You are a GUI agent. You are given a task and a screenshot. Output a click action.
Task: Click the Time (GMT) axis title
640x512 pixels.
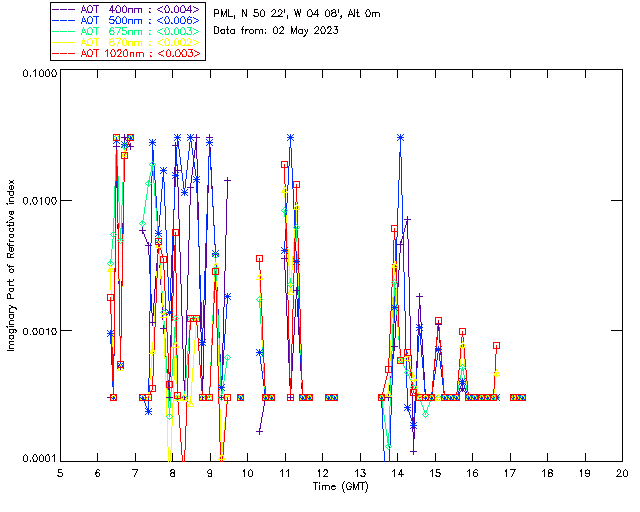[341, 487]
